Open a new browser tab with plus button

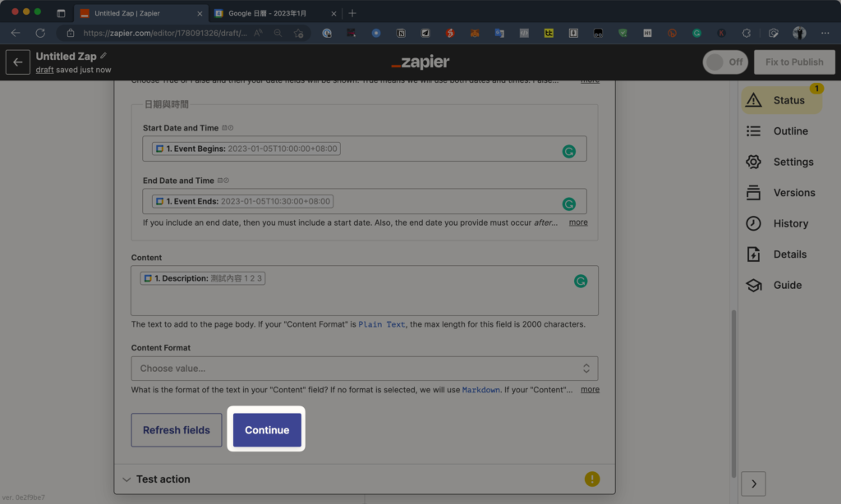pyautogui.click(x=352, y=13)
